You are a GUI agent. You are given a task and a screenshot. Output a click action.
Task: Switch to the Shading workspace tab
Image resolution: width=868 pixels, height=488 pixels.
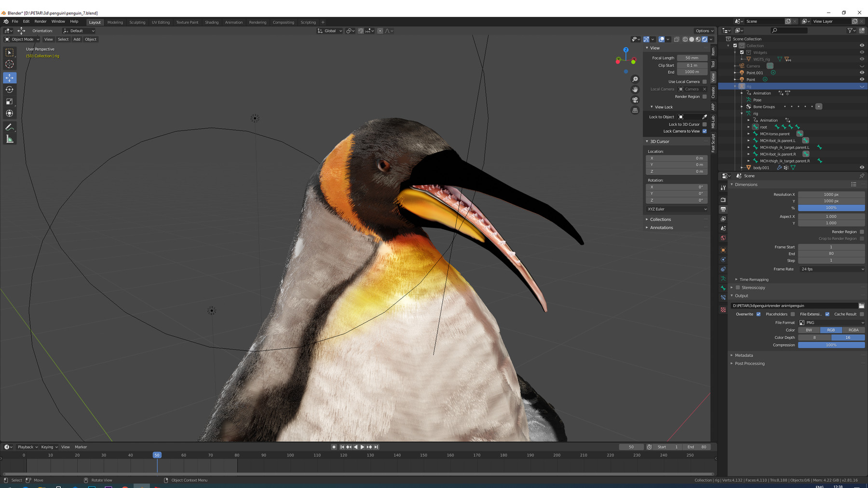211,22
